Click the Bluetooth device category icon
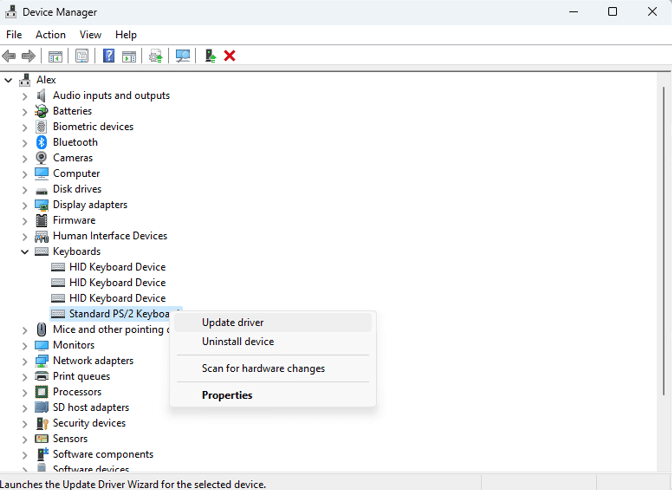 click(x=41, y=142)
